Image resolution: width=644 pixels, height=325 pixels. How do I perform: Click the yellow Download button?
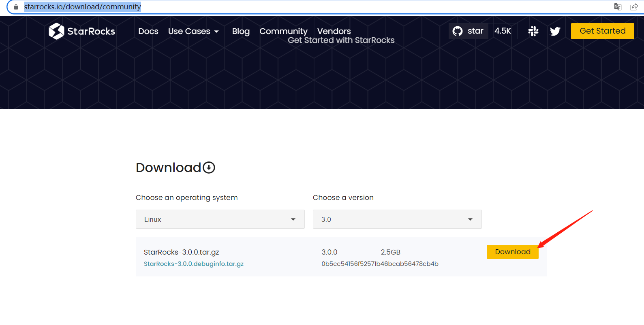point(512,252)
